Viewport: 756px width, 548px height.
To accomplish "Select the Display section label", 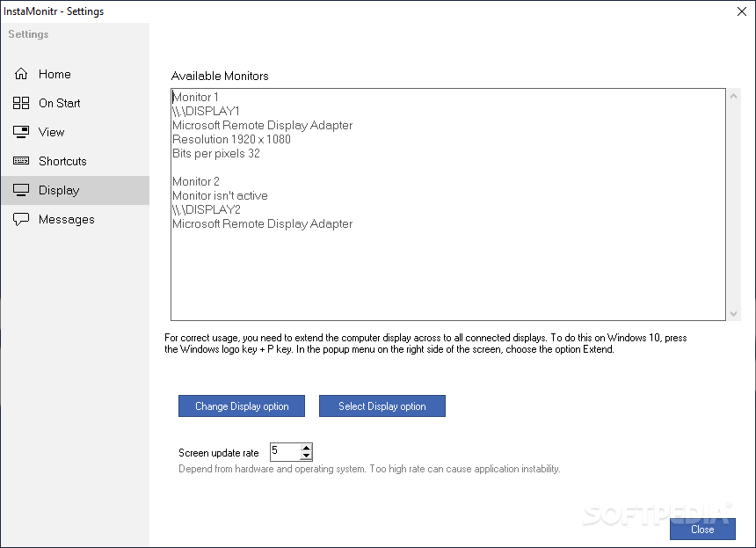I will tap(59, 190).
